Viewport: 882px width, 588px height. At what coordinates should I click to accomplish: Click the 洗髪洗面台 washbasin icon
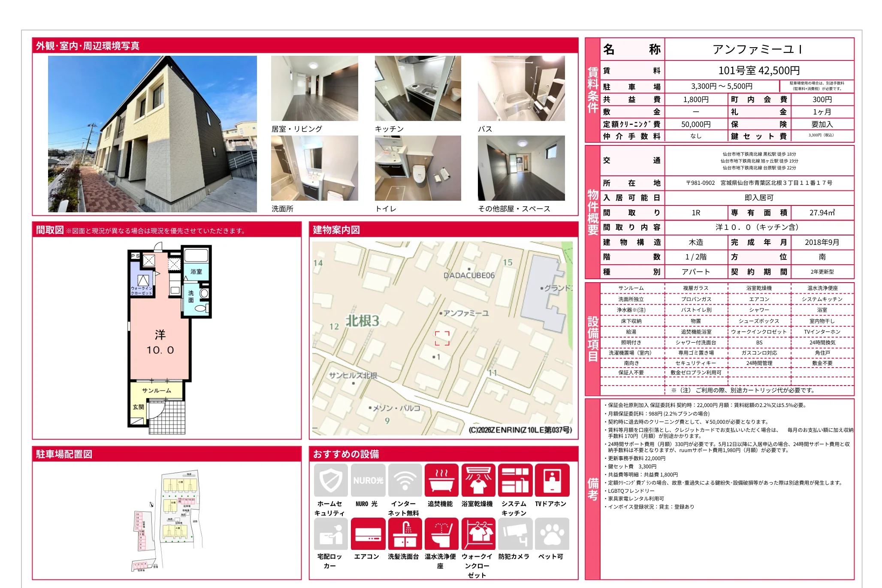click(405, 534)
